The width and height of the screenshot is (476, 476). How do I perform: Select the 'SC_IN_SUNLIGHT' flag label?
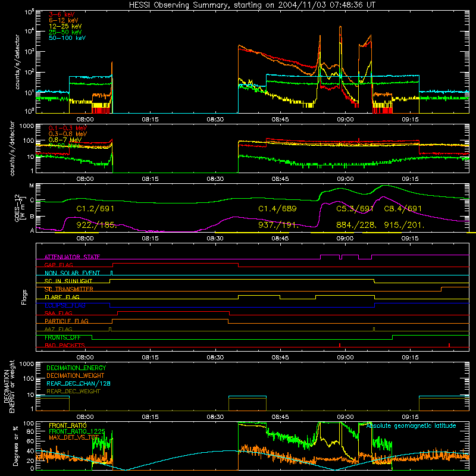click(68, 281)
